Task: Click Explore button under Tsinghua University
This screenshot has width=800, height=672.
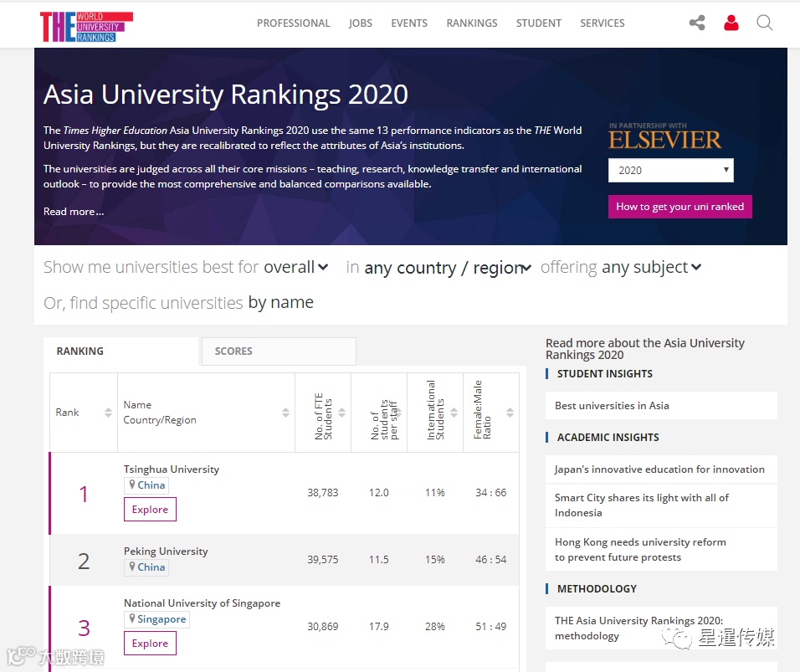Action: 150,509
